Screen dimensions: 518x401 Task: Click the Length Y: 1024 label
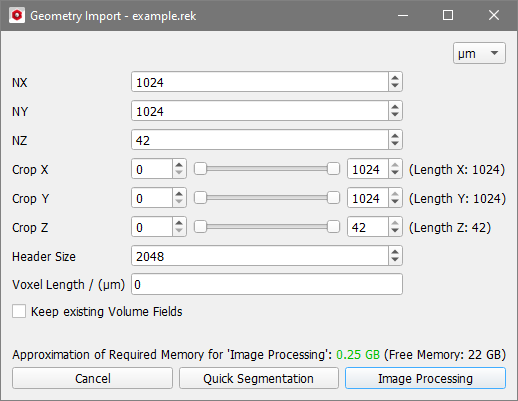pyautogui.click(x=457, y=198)
